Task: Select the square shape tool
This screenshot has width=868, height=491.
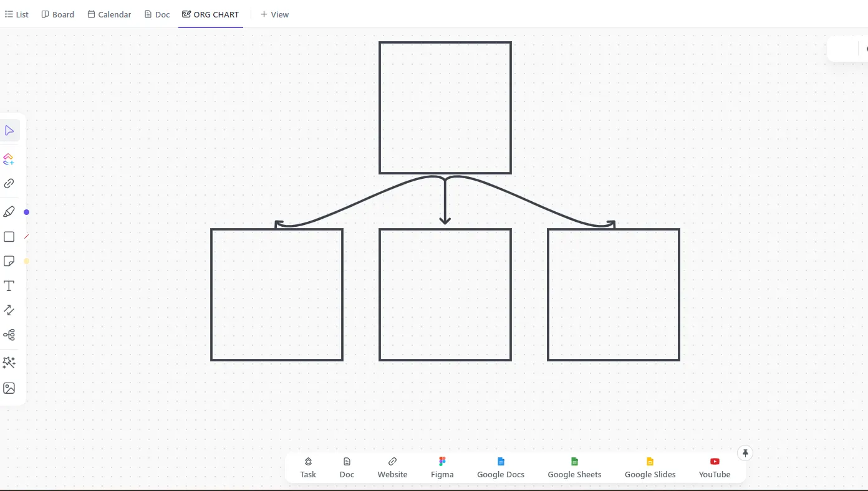Action: coord(9,237)
